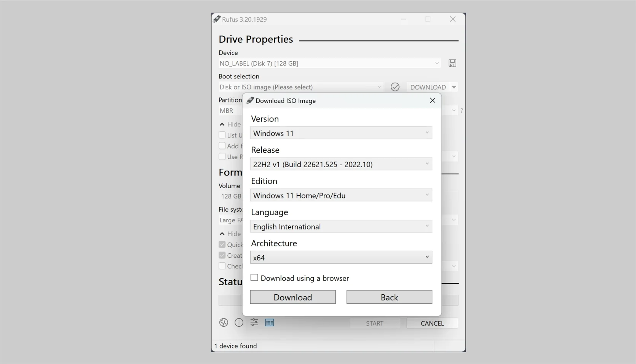The width and height of the screenshot is (636, 364).
Task: Toggle the Check device checkbox
Action: [x=222, y=266]
